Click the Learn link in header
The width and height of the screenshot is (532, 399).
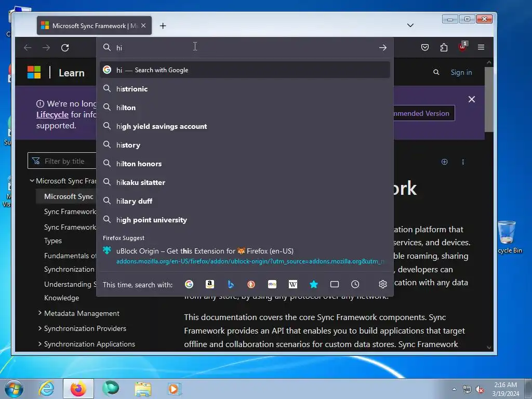72,73
